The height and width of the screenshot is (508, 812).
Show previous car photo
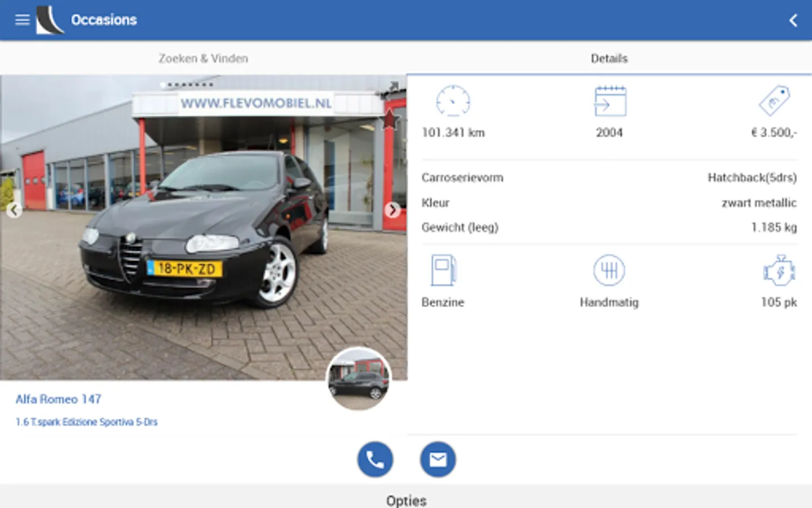(x=14, y=210)
